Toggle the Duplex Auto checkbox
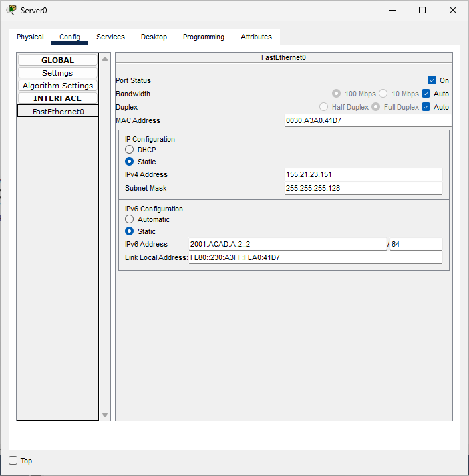This screenshot has width=469, height=476. [x=426, y=107]
